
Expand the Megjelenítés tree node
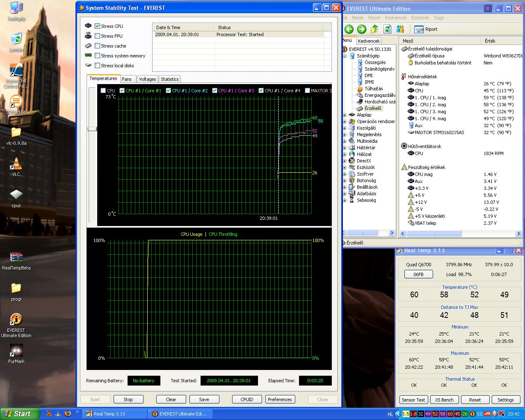[x=345, y=135]
